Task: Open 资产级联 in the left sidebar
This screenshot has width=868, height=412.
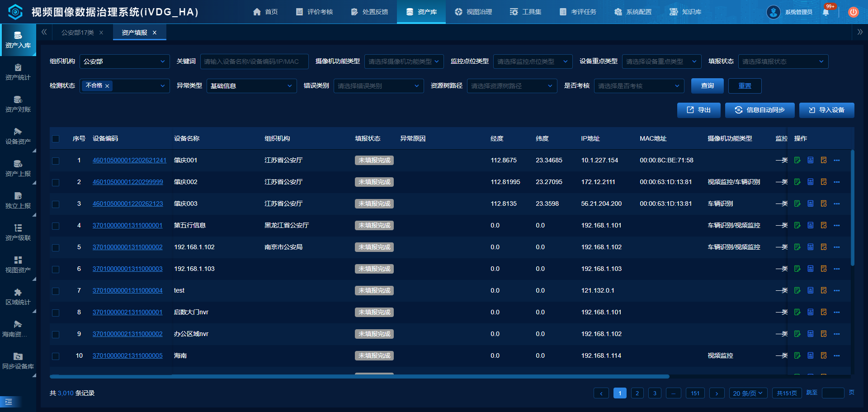Action: [x=18, y=233]
